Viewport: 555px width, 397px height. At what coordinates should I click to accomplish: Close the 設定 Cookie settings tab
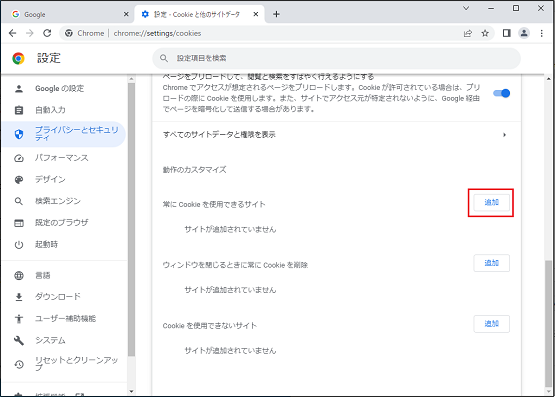pyautogui.click(x=256, y=14)
